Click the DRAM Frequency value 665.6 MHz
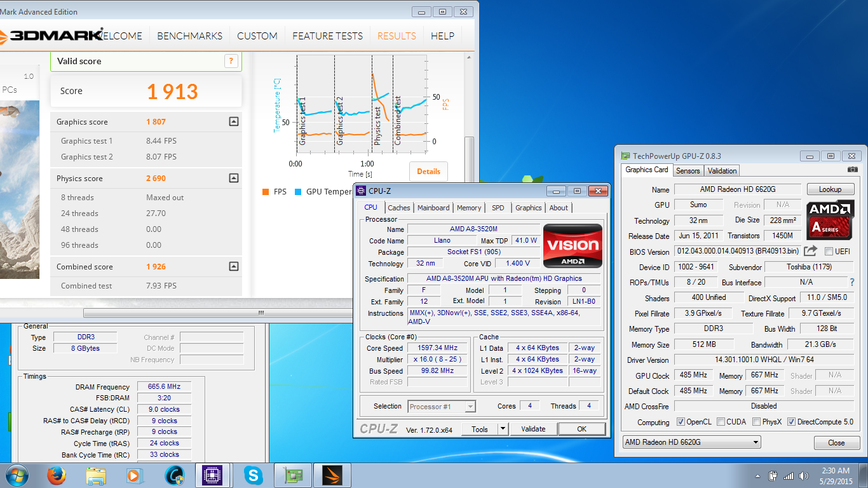This screenshot has height=488, width=868. pyautogui.click(x=164, y=386)
